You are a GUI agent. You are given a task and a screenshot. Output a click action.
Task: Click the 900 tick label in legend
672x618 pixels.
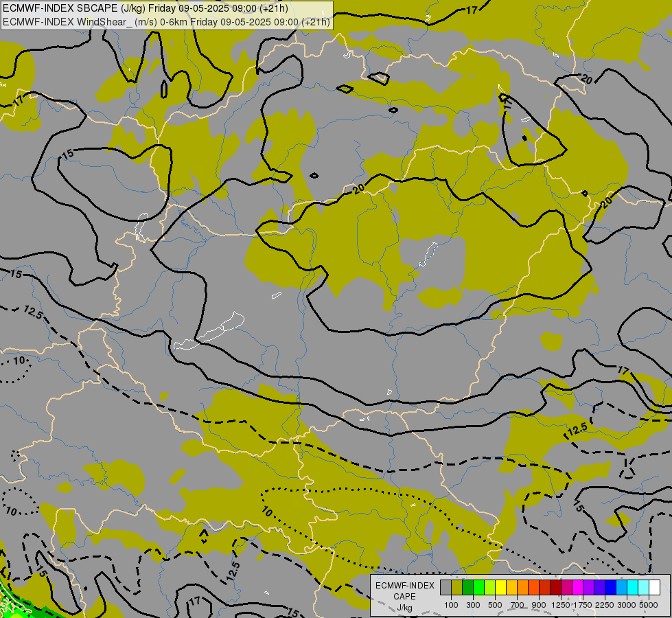539,605
